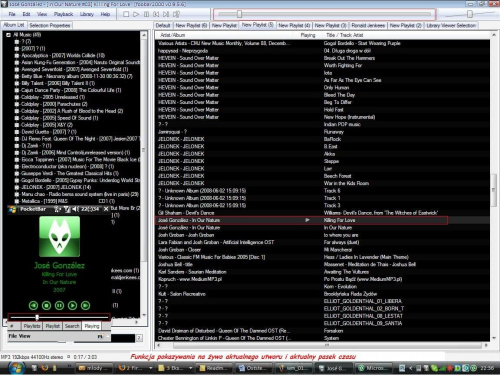Click the volume slider at top right
Image resolution: width=500 pixels, height=375 pixels.
point(470,14)
